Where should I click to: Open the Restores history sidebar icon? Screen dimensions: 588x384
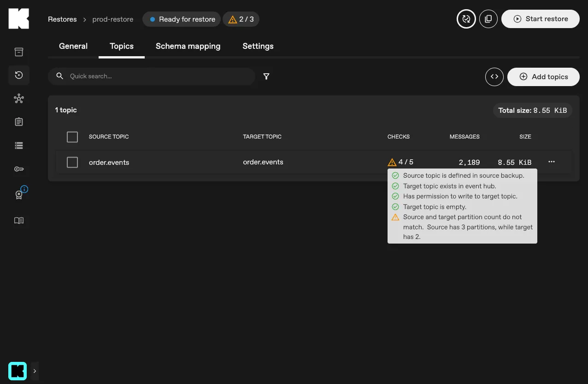coord(19,75)
